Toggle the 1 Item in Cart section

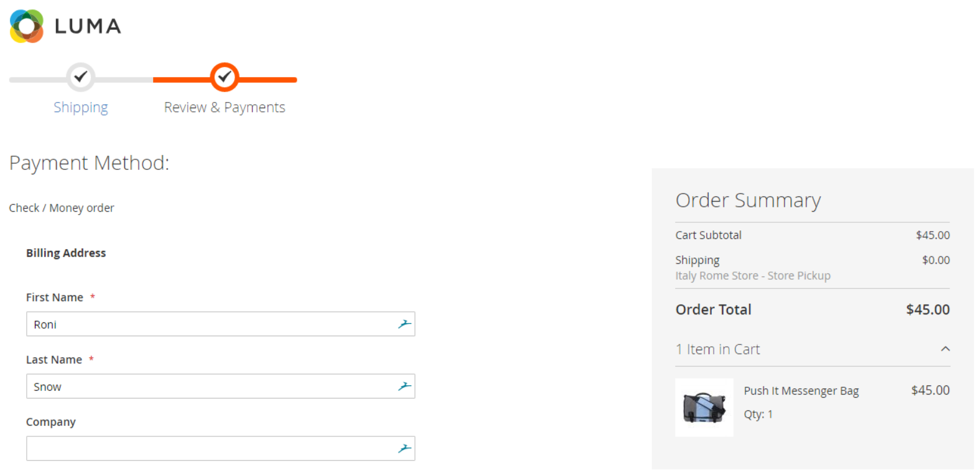813,349
